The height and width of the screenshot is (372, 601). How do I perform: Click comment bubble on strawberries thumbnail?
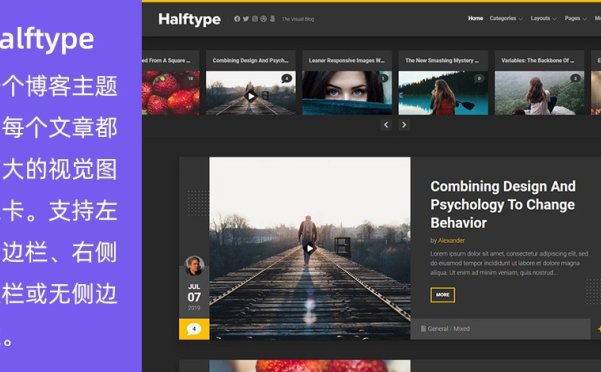(x=190, y=79)
